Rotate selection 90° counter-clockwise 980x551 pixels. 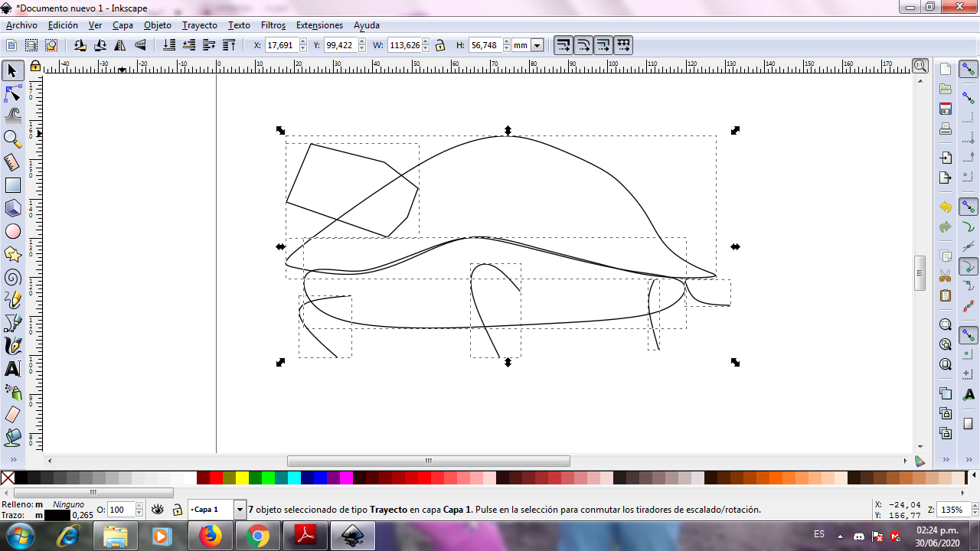(80, 45)
